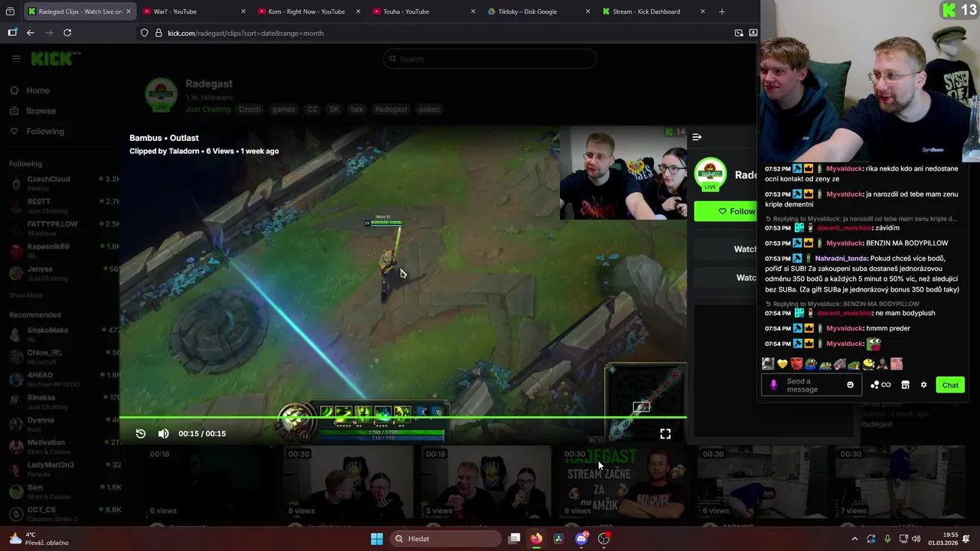Viewport: 980px width, 551px height.
Task: Click the replay icon in clip player
Action: [141, 434]
